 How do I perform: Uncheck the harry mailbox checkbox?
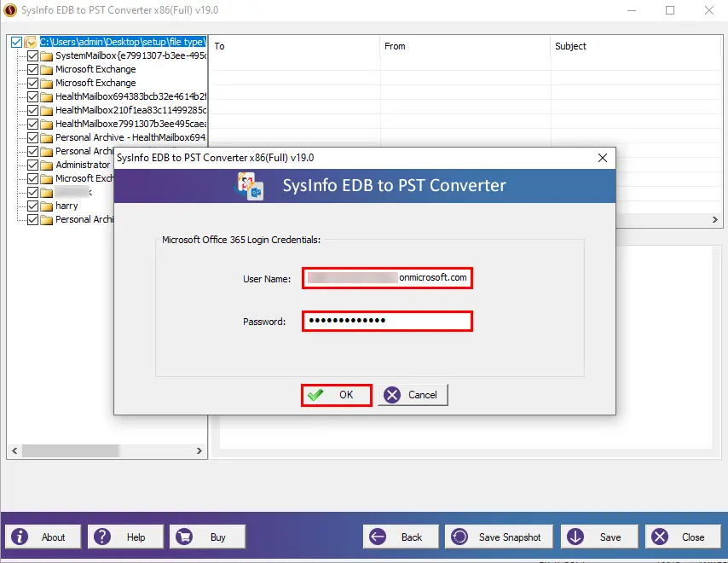32,206
